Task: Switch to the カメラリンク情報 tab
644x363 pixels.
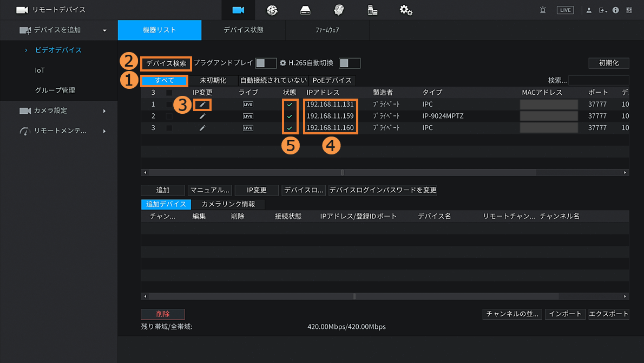Action: (228, 204)
